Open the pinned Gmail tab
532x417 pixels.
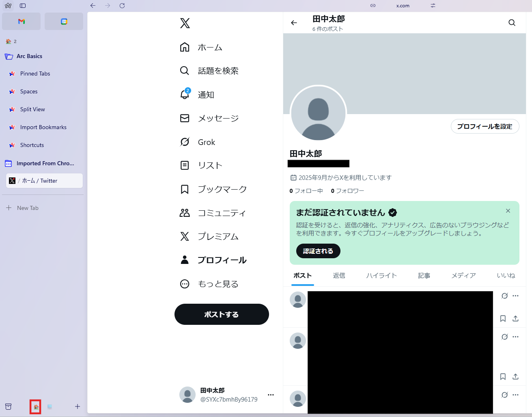22,22
